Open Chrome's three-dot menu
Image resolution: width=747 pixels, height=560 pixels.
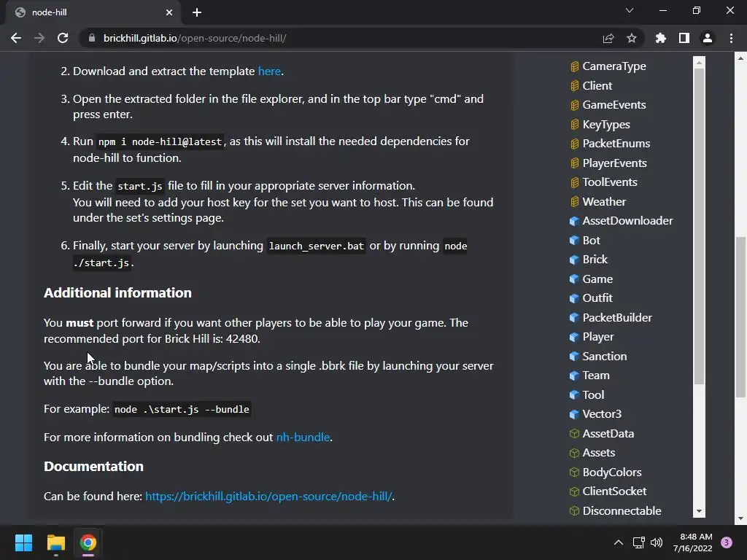731,38
